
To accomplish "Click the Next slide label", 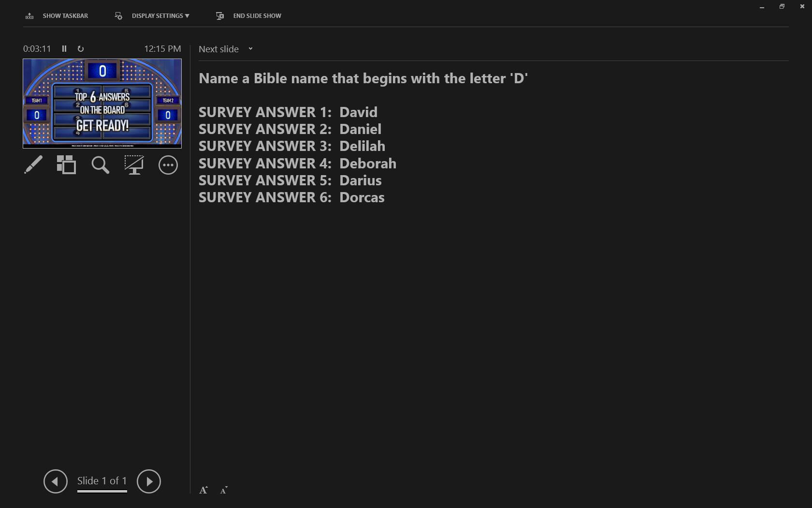I will click(218, 49).
